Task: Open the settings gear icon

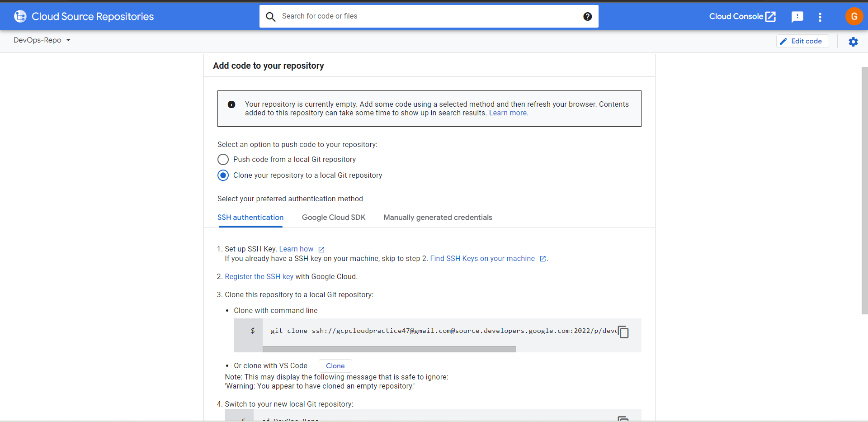Action: 853,42
